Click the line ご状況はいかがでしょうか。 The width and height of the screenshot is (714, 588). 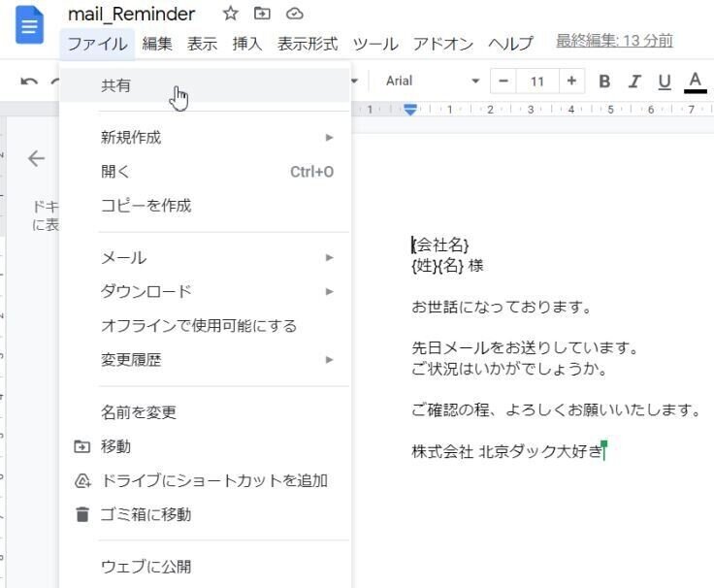pos(509,369)
